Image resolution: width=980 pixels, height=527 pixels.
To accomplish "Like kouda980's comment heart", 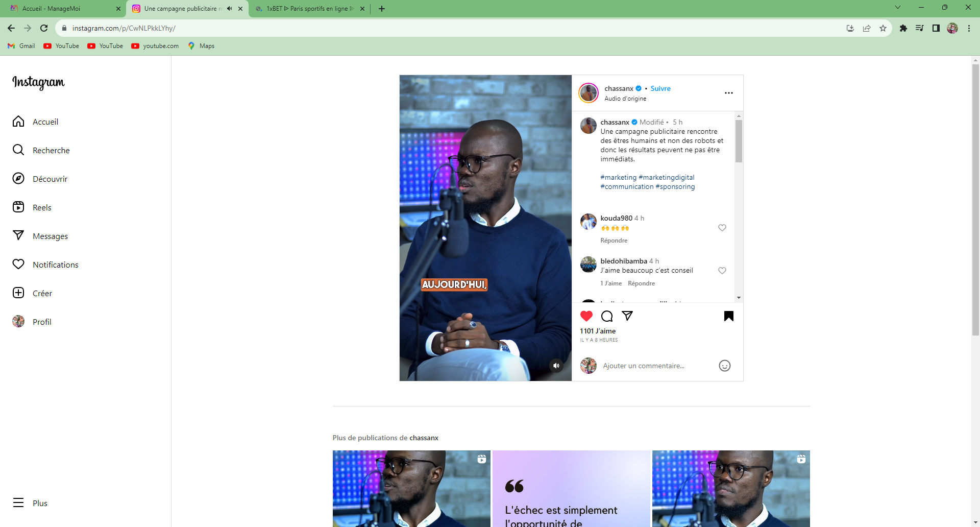I will point(722,228).
